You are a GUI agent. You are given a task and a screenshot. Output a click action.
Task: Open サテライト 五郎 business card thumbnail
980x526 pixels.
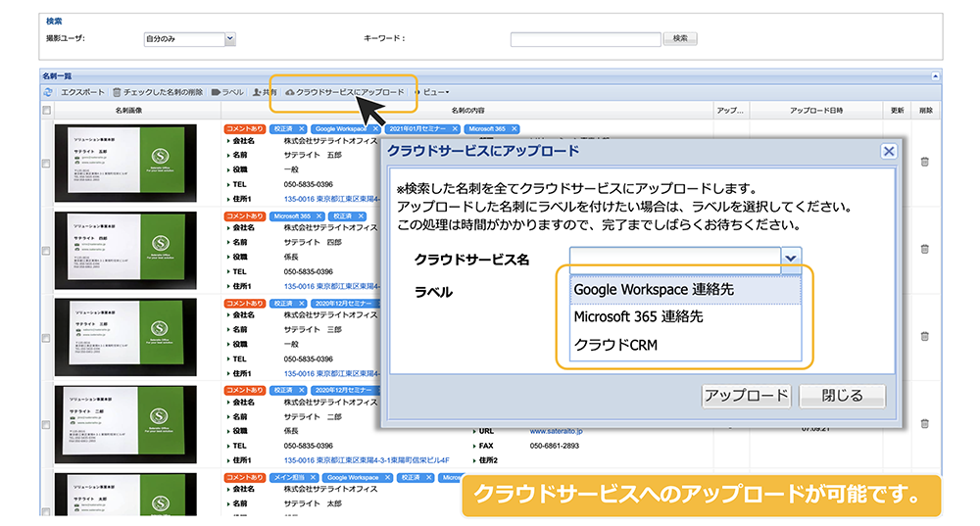point(125,163)
